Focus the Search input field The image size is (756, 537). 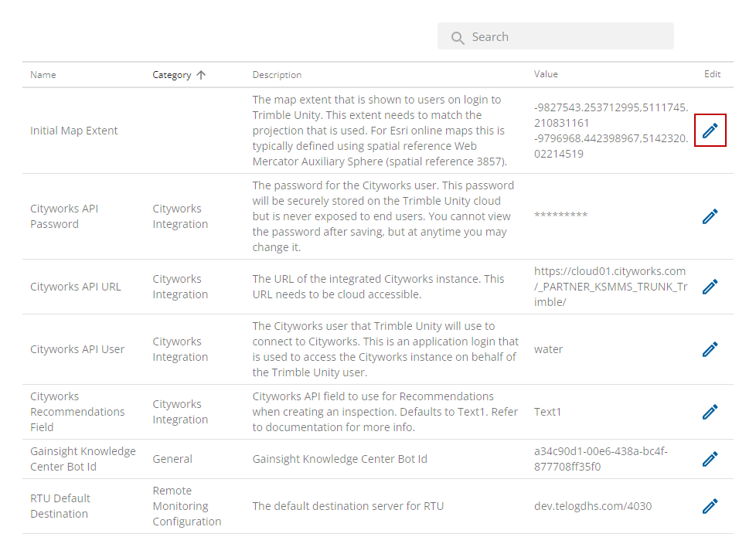tap(556, 36)
